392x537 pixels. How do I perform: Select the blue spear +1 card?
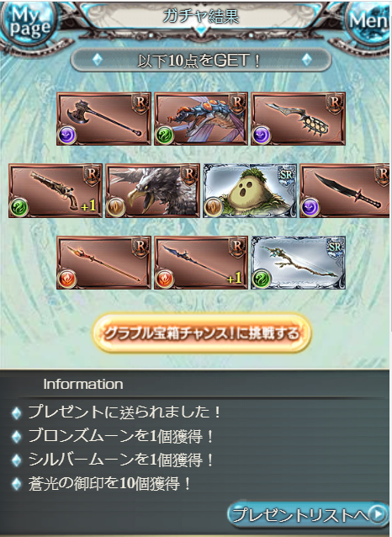click(x=201, y=263)
